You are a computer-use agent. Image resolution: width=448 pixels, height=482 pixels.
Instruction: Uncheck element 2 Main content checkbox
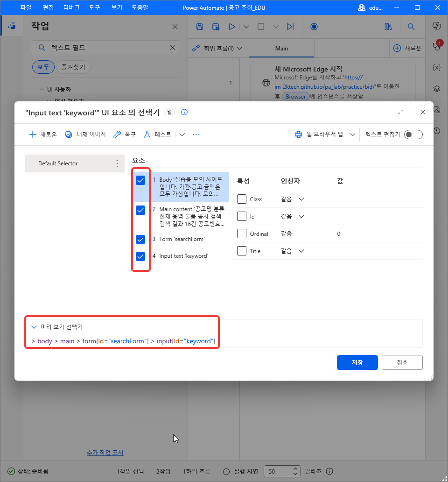[x=140, y=210]
